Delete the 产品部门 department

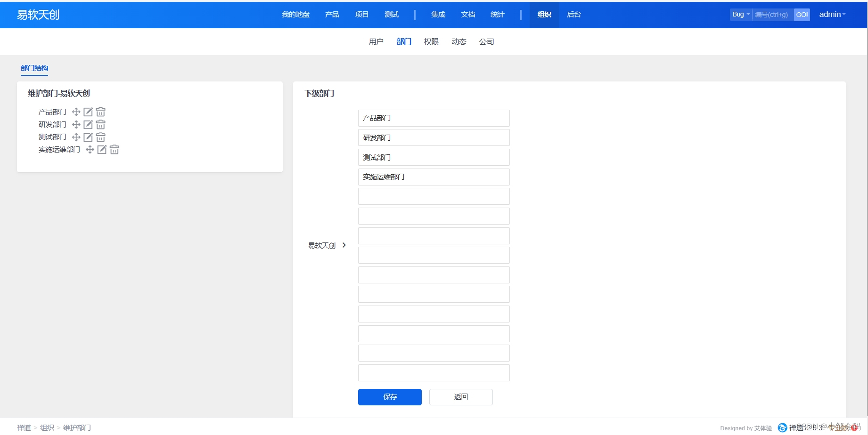click(100, 112)
